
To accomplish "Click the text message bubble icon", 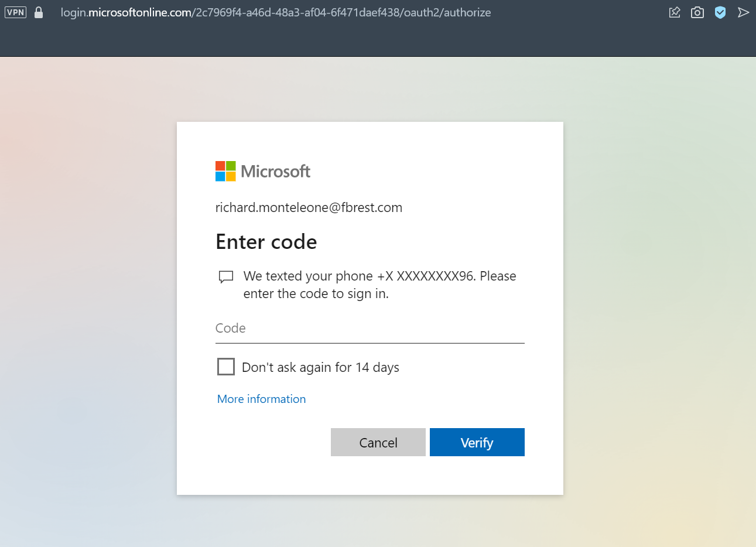I will pos(226,277).
